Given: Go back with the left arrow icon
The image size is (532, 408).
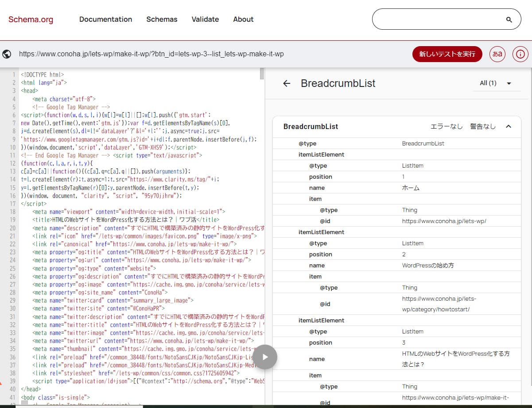Looking at the screenshot, I should pos(287,83).
